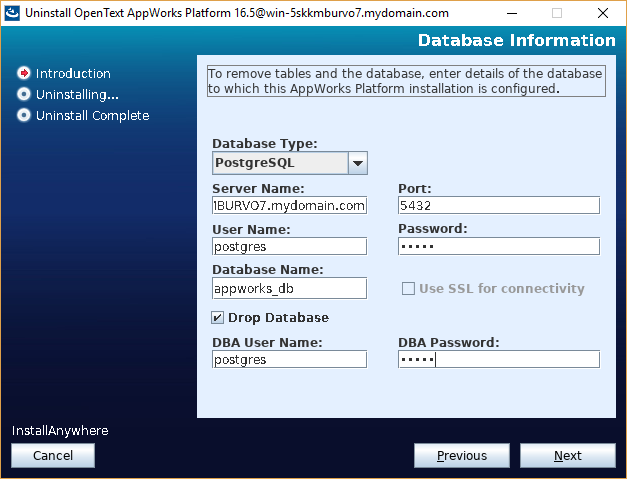Focus the Database Name field appworks_db
The height and width of the screenshot is (479, 627).
(290, 288)
